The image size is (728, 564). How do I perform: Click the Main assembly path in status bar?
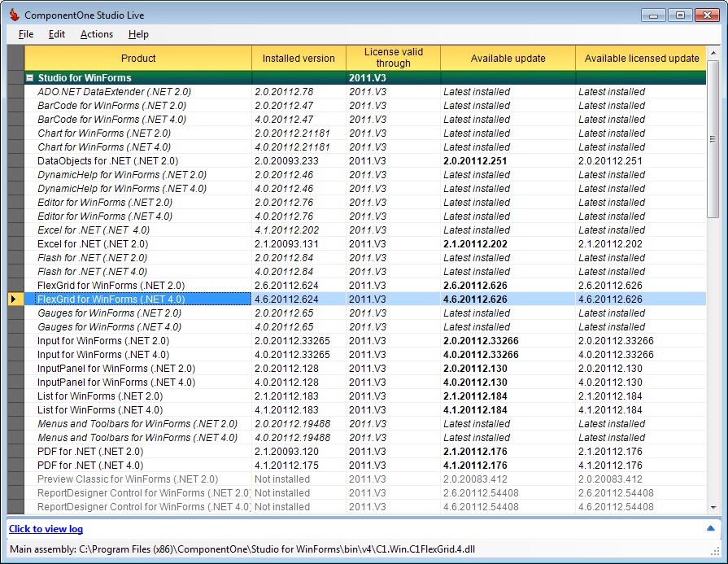242,549
